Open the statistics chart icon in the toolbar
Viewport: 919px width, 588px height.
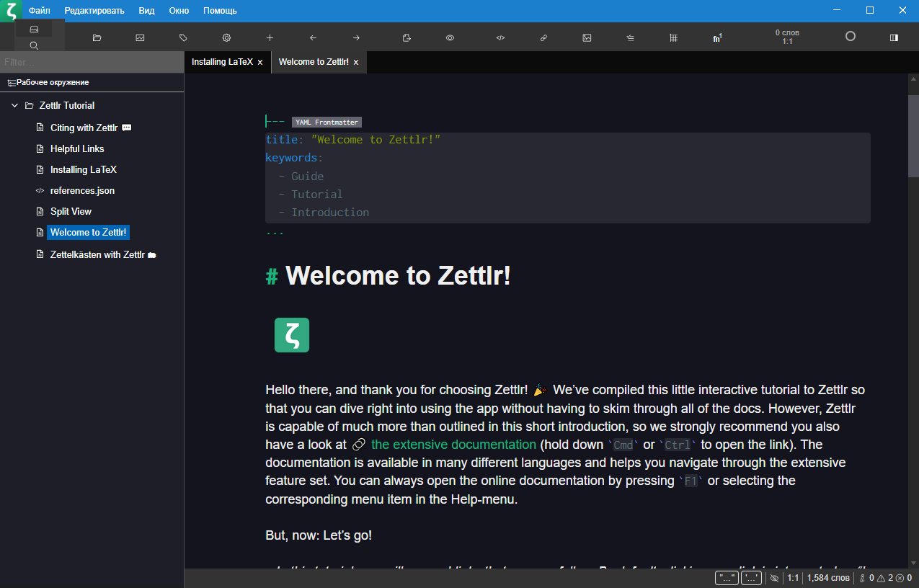(x=140, y=37)
